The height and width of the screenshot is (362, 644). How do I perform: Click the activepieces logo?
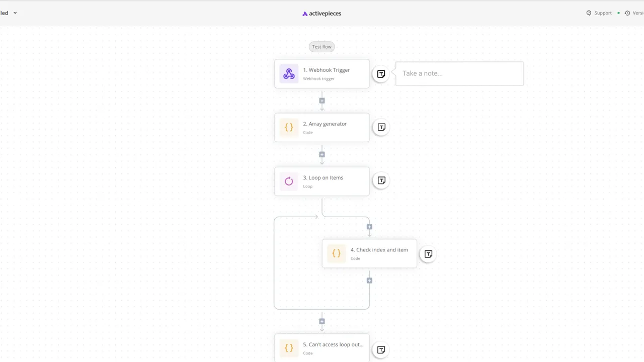[321, 14]
